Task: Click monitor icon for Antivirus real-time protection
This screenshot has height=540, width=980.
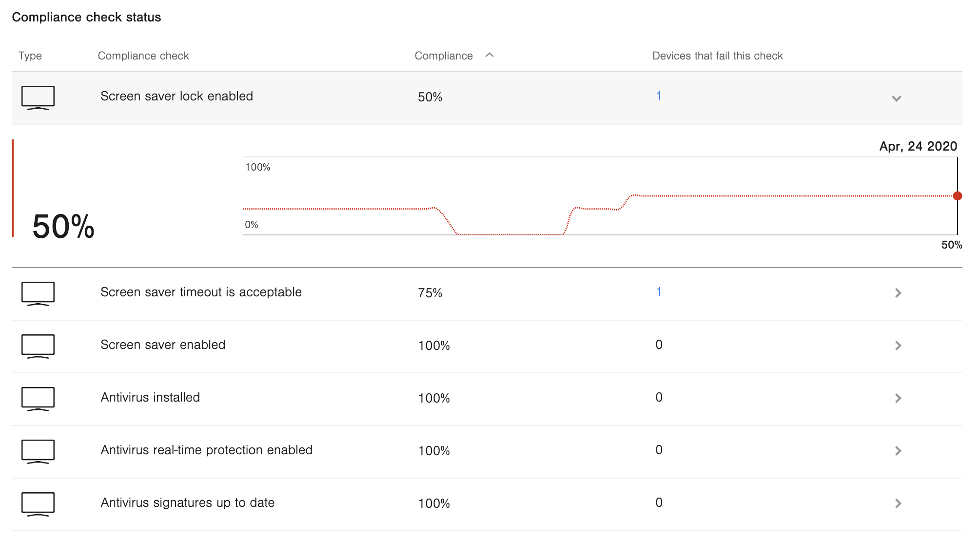Action: 38,451
